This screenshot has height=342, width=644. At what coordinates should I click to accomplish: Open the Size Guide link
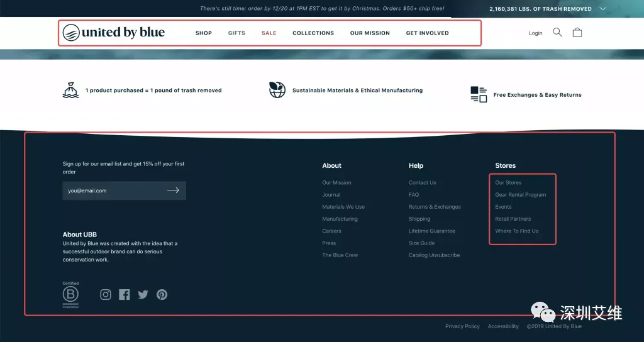click(421, 243)
